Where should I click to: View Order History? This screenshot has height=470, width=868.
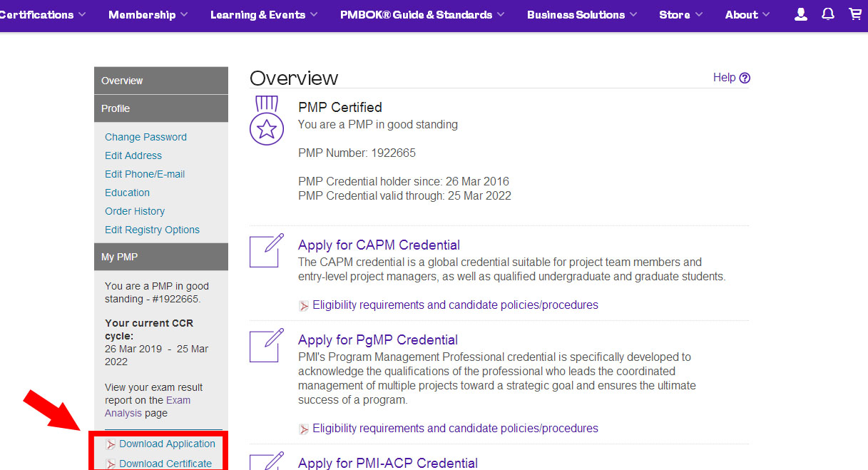pos(135,211)
